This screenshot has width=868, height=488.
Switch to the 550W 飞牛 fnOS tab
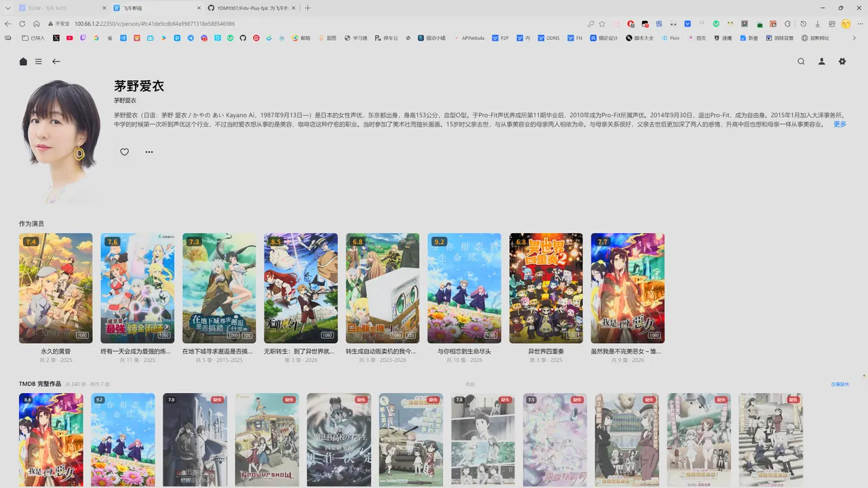click(61, 8)
